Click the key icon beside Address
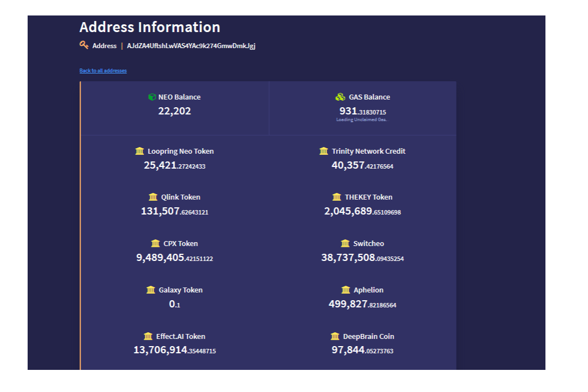Viewport: 588px width, 392px height. [84, 45]
